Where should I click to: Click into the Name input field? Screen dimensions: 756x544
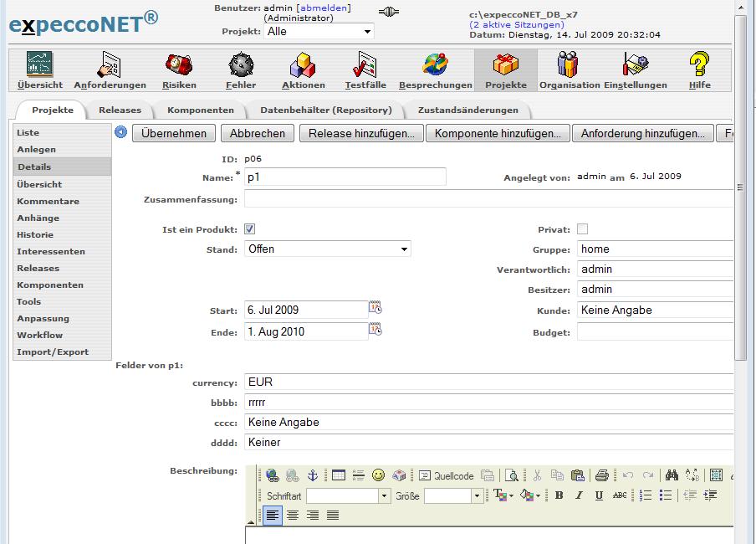pyautogui.click(x=345, y=177)
